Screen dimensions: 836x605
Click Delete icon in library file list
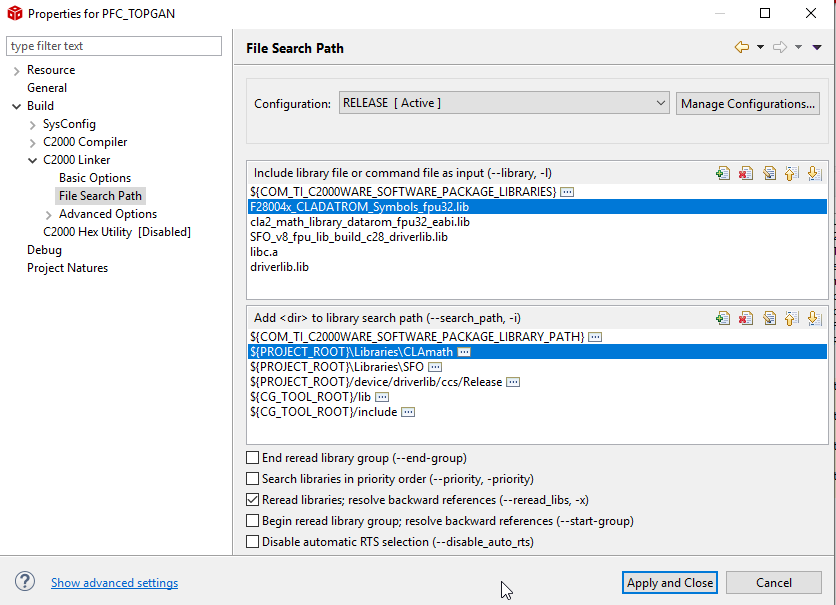click(745, 173)
